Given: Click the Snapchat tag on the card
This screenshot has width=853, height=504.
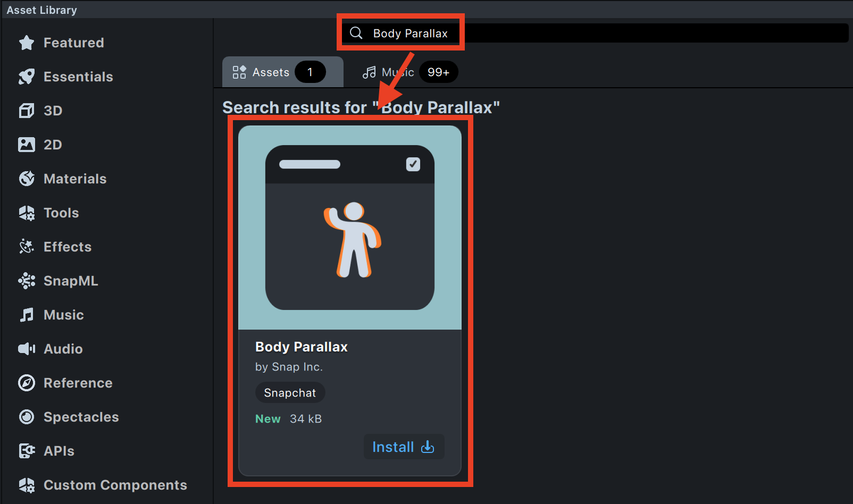Looking at the screenshot, I should click(x=290, y=393).
